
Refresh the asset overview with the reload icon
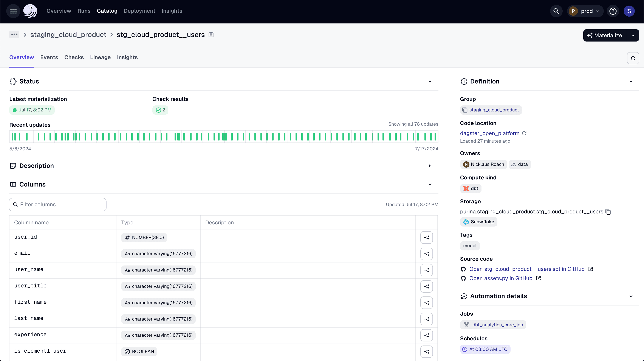click(x=633, y=58)
